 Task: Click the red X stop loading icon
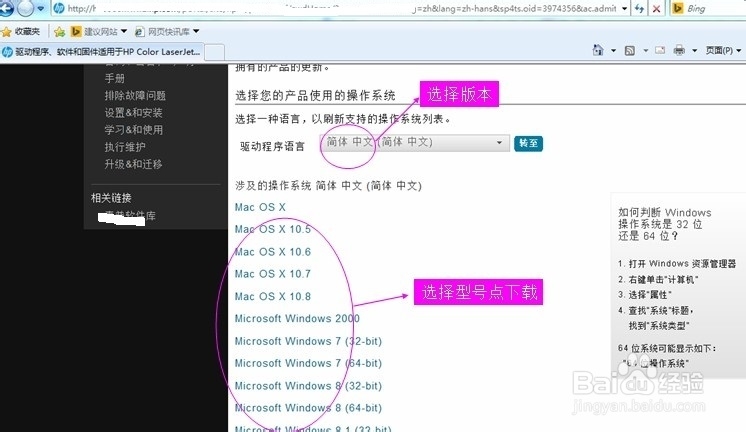pyautogui.click(x=656, y=9)
